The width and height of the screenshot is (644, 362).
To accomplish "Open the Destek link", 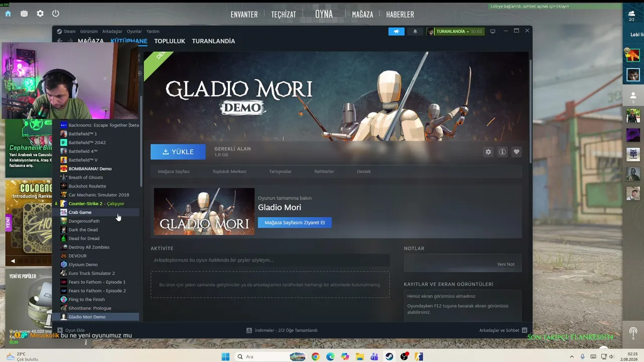I will [364, 171].
